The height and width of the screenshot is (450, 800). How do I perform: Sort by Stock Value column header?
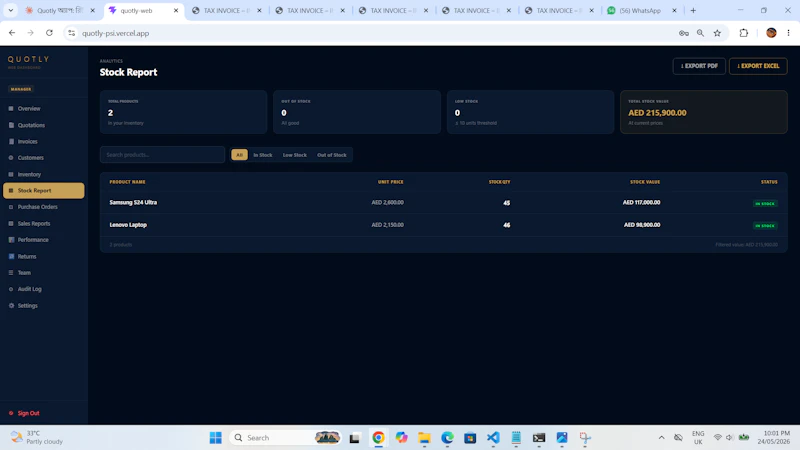pyautogui.click(x=645, y=182)
